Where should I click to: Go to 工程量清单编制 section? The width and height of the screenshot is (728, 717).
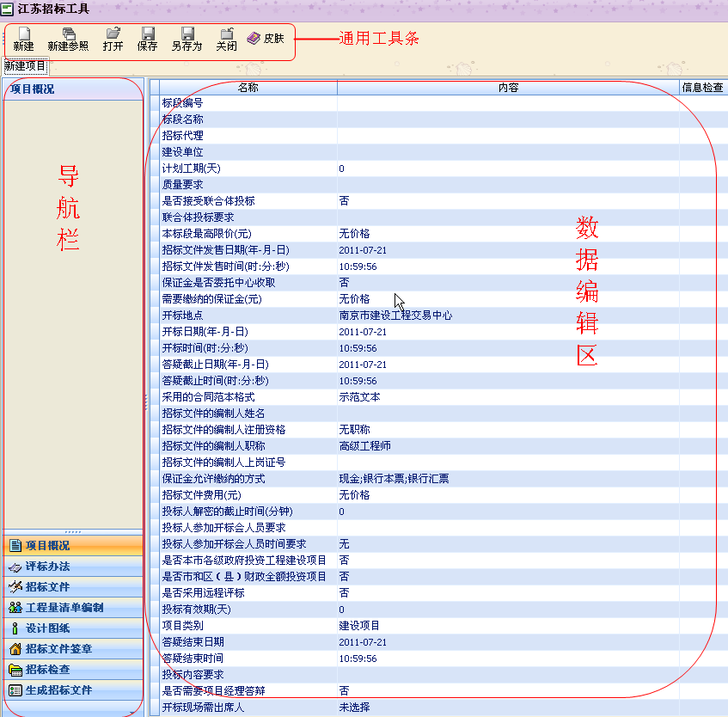(73, 608)
